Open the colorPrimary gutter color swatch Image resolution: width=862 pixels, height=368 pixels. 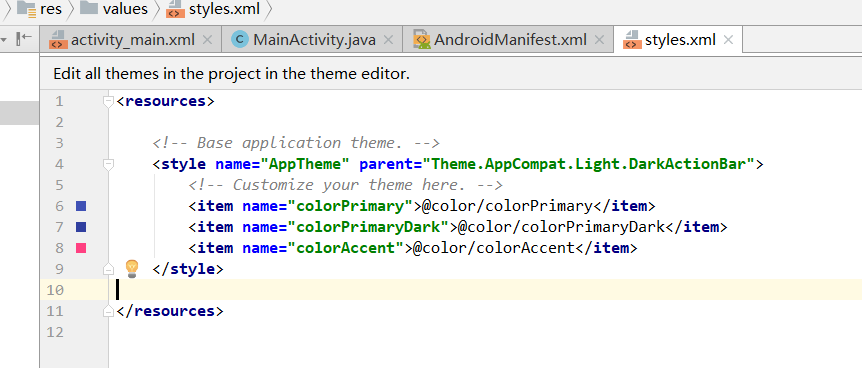pyautogui.click(x=81, y=206)
